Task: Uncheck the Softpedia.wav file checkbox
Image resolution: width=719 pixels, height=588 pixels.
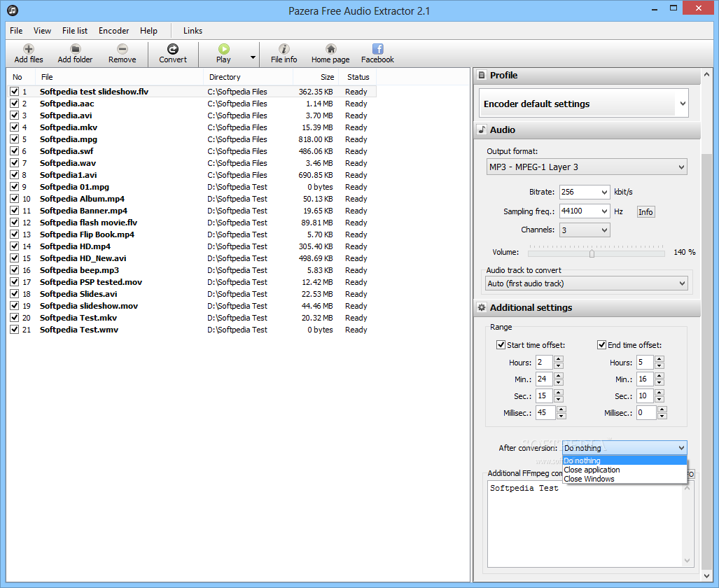Action: [14, 163]
